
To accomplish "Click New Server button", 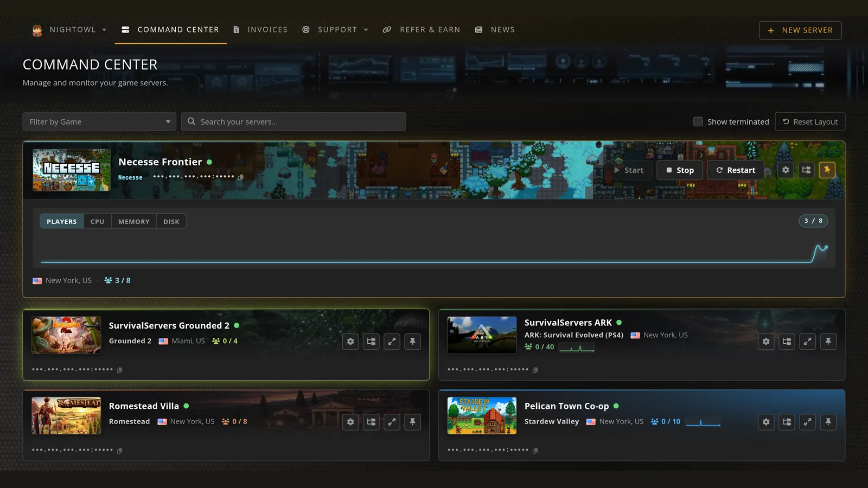I will [800, 30].
